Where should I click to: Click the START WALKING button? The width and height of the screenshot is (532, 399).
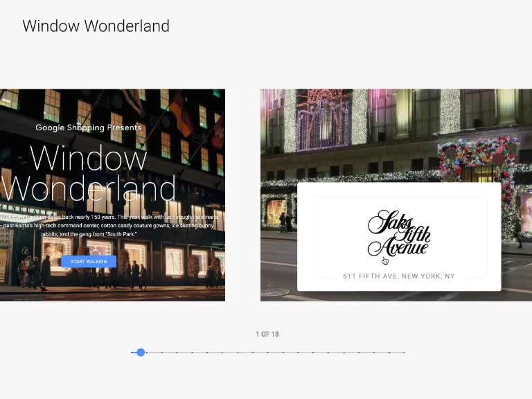(x=89, y=261)
